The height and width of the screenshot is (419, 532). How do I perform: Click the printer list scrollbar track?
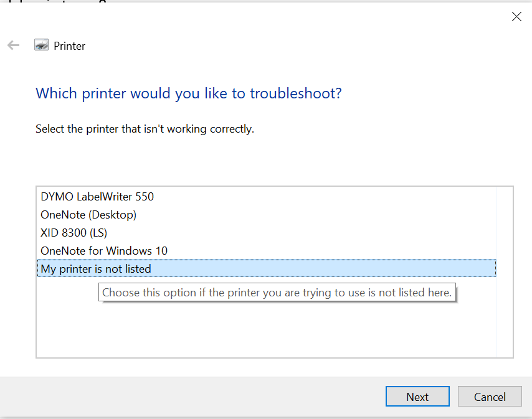(x=504, y=272)
